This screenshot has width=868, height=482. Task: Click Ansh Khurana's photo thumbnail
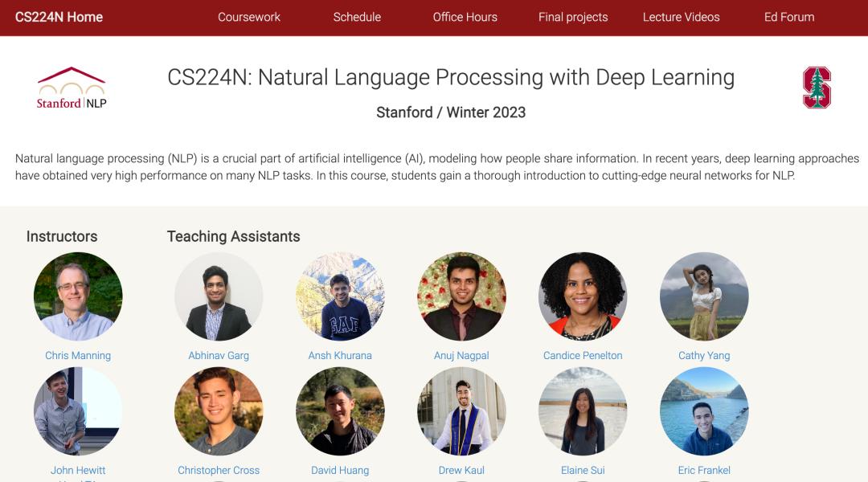click(340, 296)
